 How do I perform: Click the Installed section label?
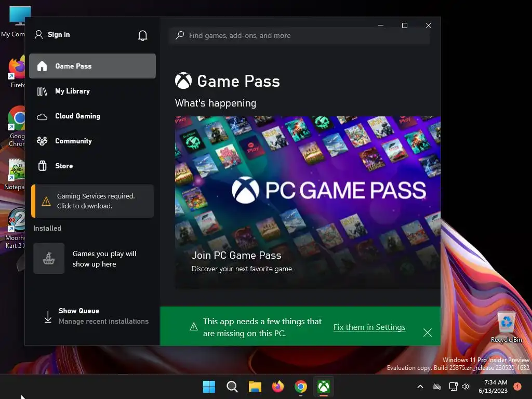pyautogui.click(x=47, y=229)
